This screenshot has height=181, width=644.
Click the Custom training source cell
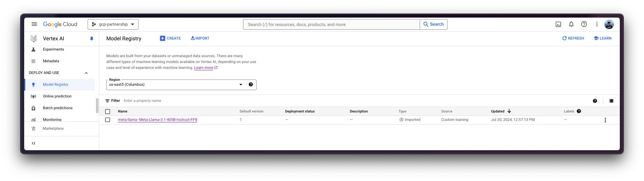pyautogui.click(x=455, y=120)
